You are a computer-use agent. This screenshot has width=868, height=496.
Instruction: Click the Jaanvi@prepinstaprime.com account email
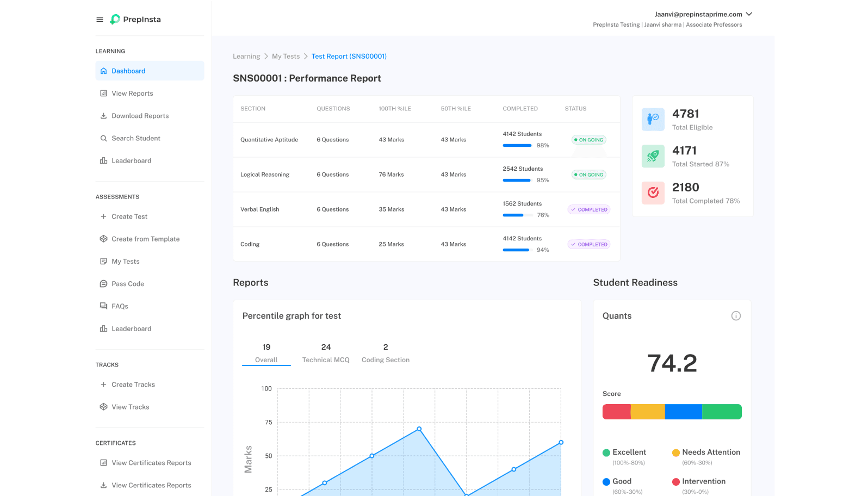click(x=698, y=14)
